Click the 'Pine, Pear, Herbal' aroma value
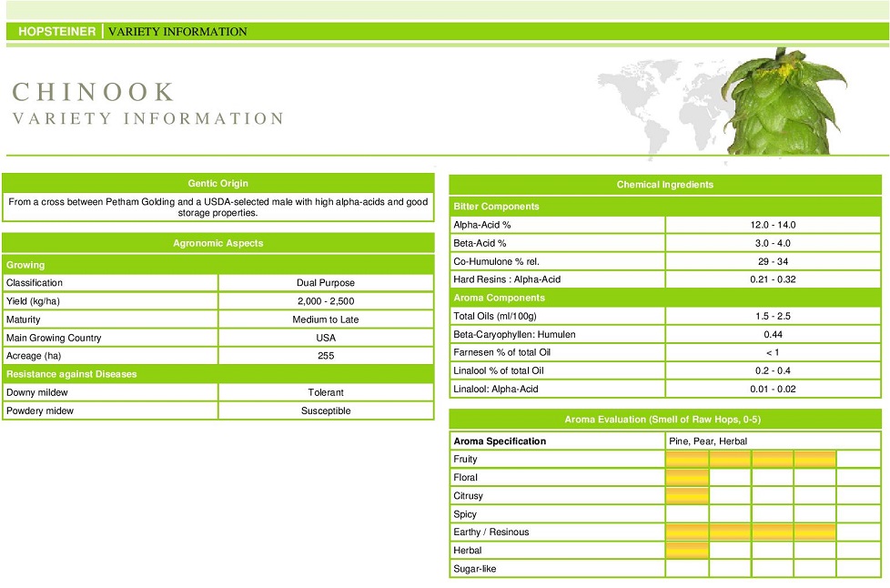Image resolution: width=890 pixels, height=588 pixels. (708, 441)
